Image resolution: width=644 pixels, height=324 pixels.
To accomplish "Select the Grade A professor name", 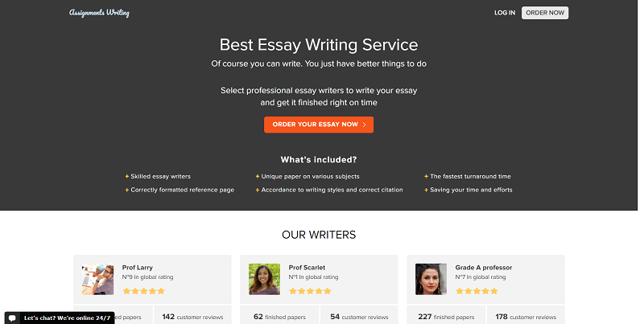I will coord(484,267).
